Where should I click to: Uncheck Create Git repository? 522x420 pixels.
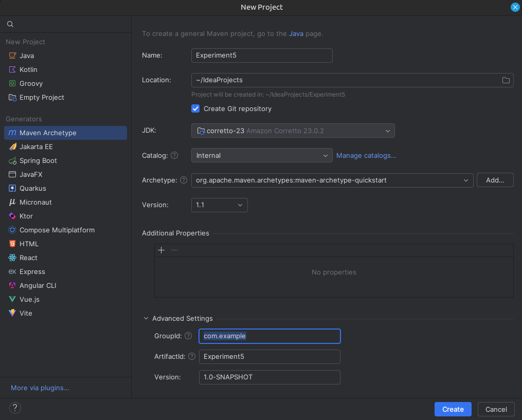pos(195,108)
